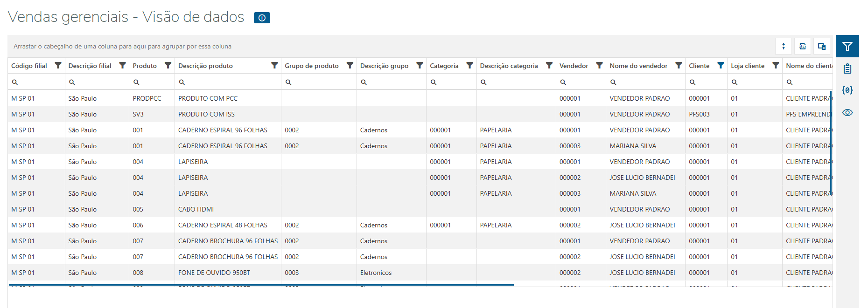Viewport: 868px width, 308px height.
Task: Open the Categoria column filter dropdown
Action: pyautogui.click(x=469, y=65)
